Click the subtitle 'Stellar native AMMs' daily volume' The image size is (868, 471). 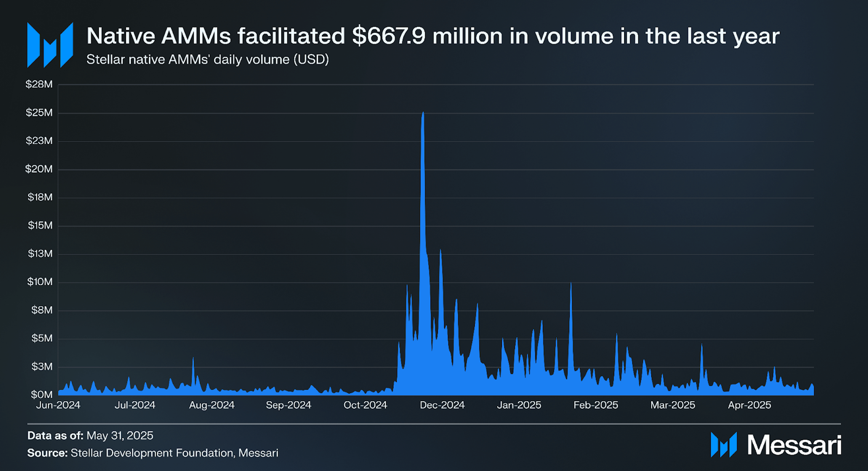[207, 60]
